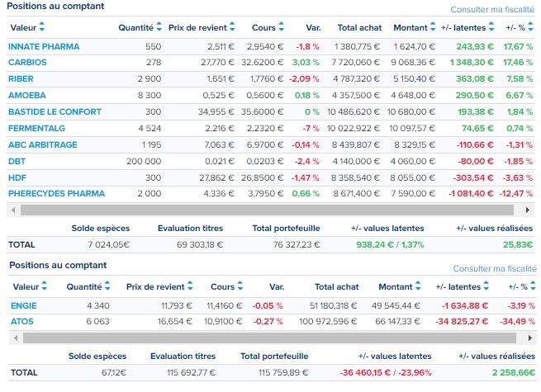
Task: Open AMOEBA position
Action: tap(27, 96)
